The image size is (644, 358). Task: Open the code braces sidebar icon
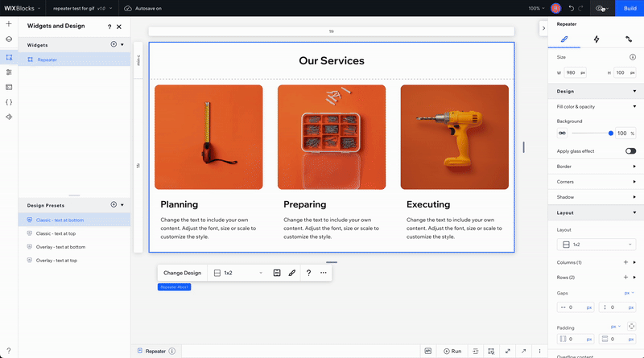coord(9,102)
